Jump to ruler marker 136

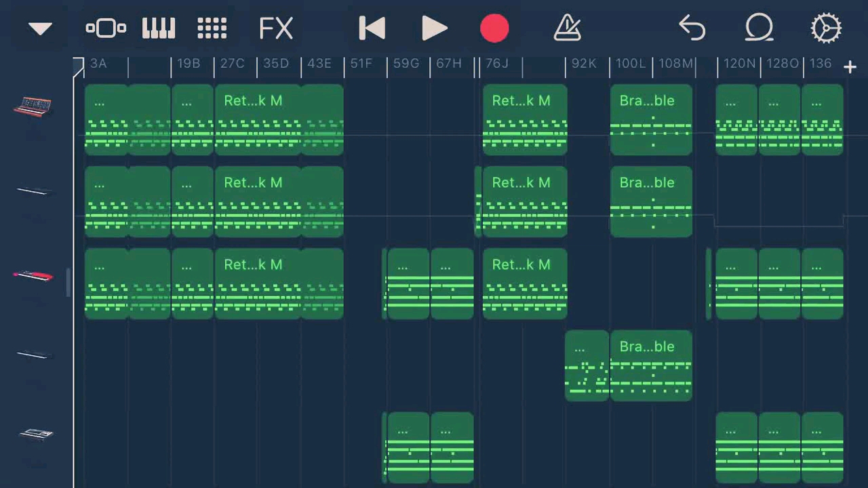click(821, 63)
